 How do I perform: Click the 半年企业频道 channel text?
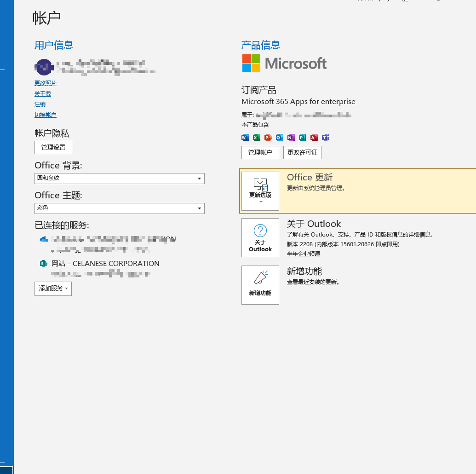304,254
